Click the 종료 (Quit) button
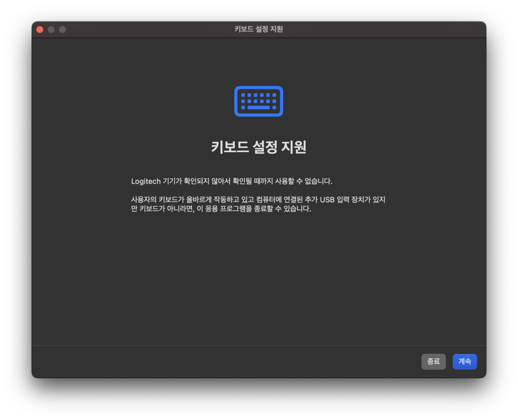 (433, 362)
